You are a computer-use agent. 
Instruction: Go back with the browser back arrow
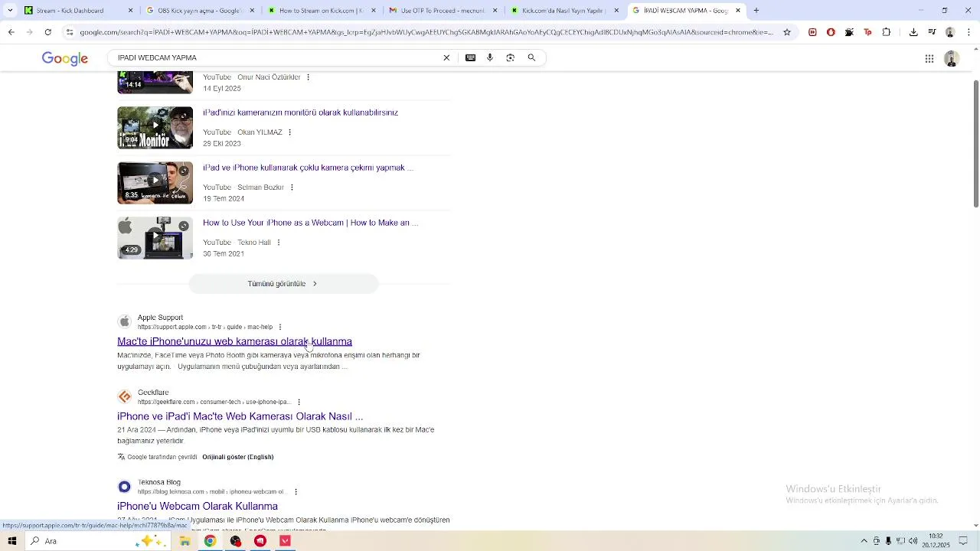pyautogui.click(x=11, y=32)
